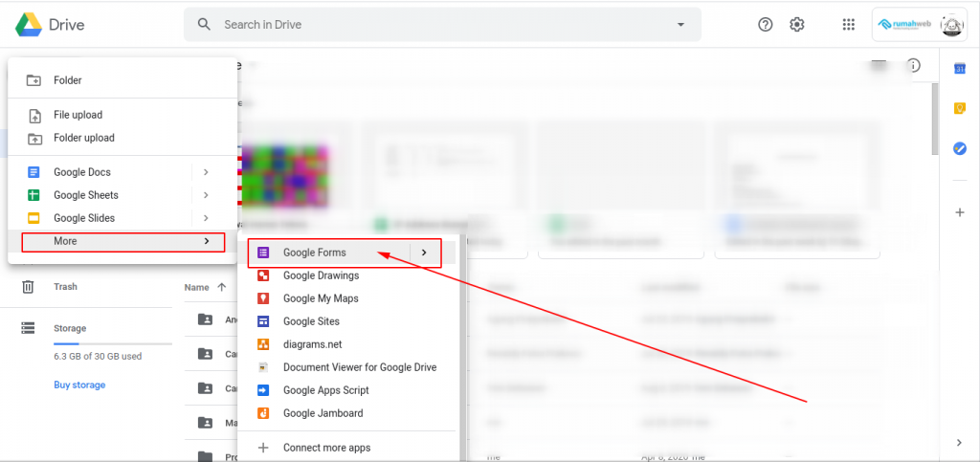Click the blue Google Docs icon
This screenshot has height=462, width=980.
point(33,172)
